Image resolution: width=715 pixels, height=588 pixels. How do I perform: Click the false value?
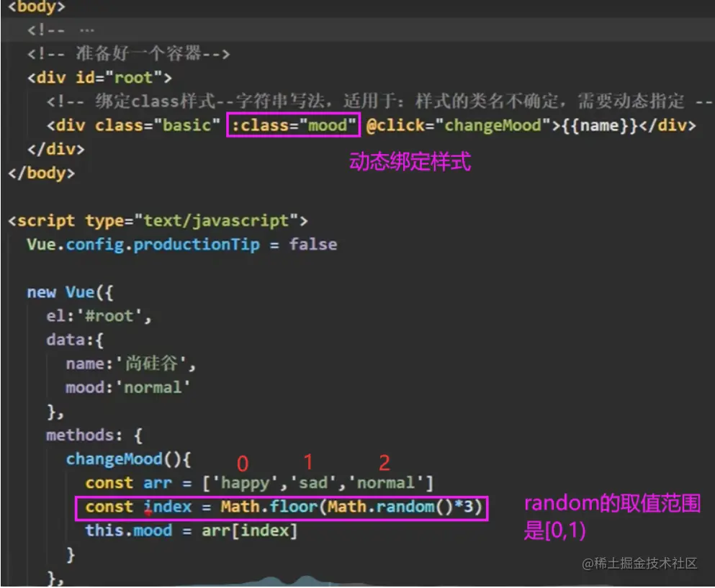313,244
